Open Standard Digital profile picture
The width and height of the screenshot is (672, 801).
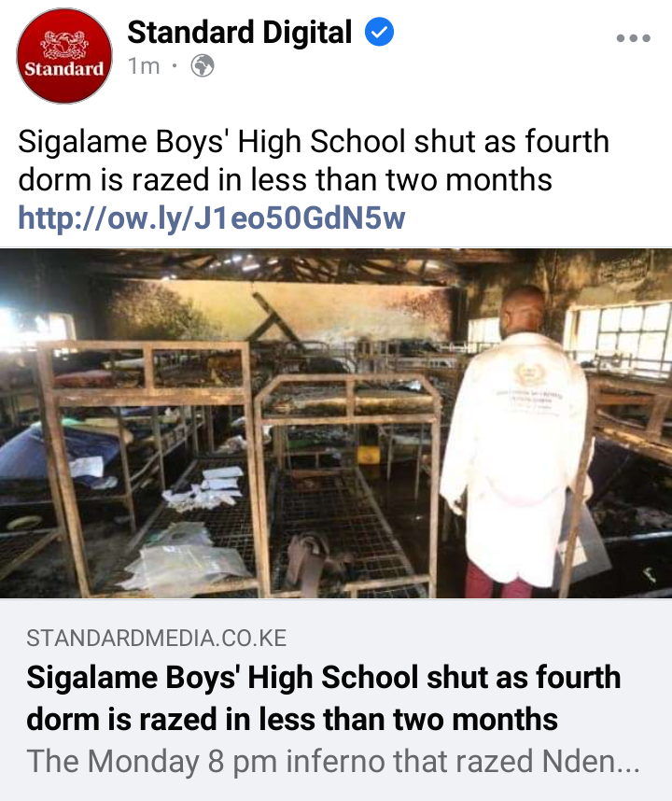point(64,56)
